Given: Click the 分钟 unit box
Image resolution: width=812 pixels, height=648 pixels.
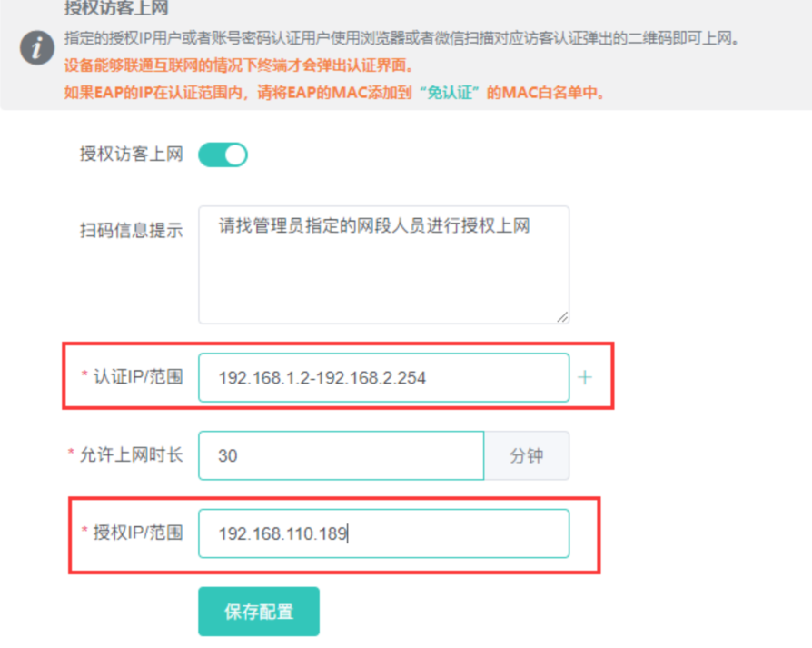Looking at the screenshot, I should [526, 455].
